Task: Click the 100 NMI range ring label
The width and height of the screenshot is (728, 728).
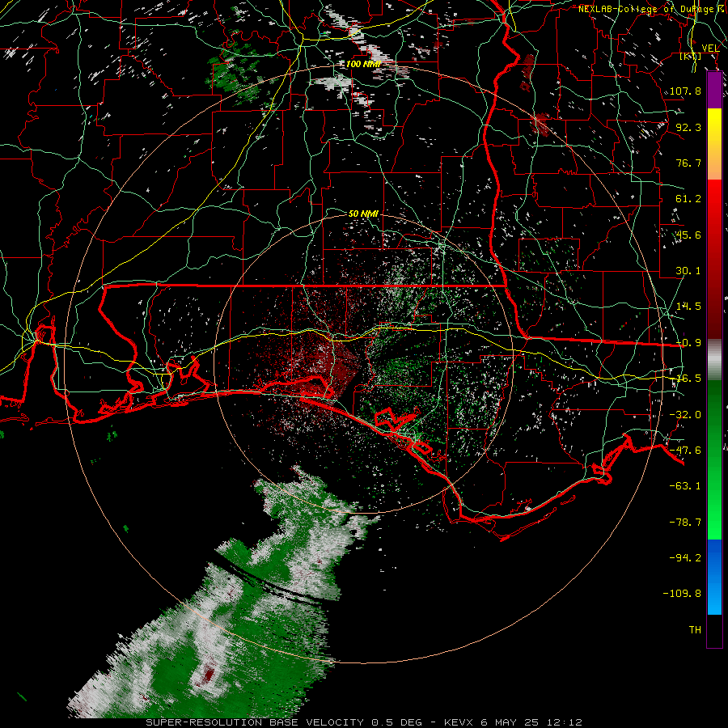Action: 363,64
